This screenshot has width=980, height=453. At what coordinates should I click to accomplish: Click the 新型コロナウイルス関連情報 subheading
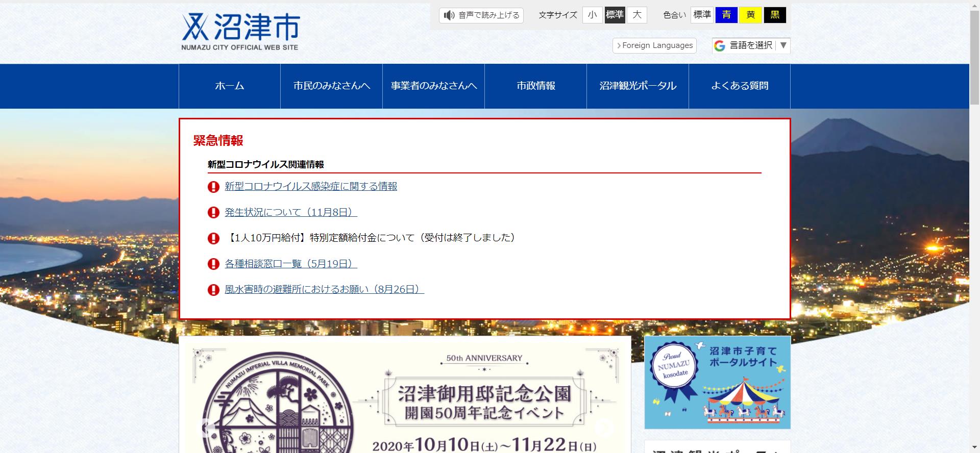[x=266, y=164]
